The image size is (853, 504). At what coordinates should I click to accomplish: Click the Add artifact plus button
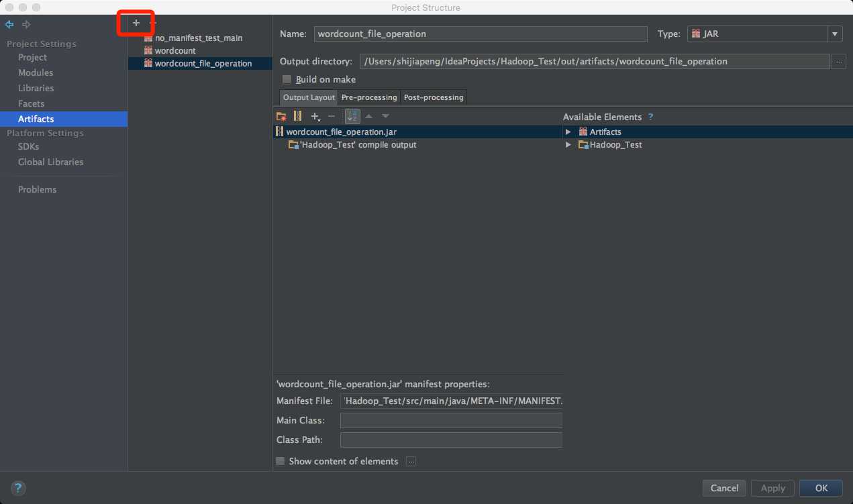tap(136, 23)
